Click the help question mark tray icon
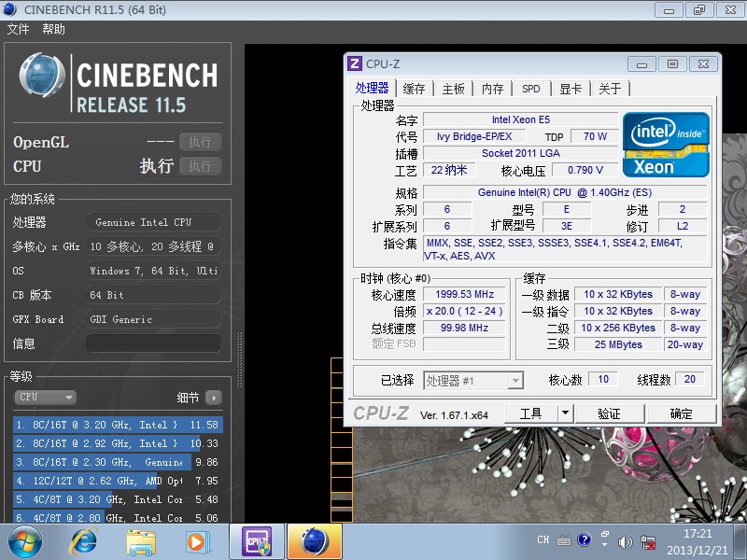Image resolution: width=747 pixels, height=560 pixels. click(x=585, y=539)
